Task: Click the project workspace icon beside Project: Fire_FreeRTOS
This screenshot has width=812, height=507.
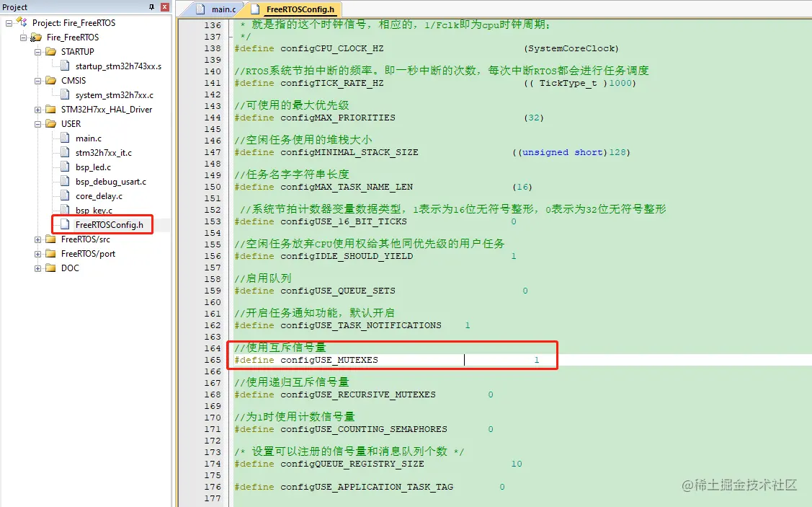Action: 22,22
